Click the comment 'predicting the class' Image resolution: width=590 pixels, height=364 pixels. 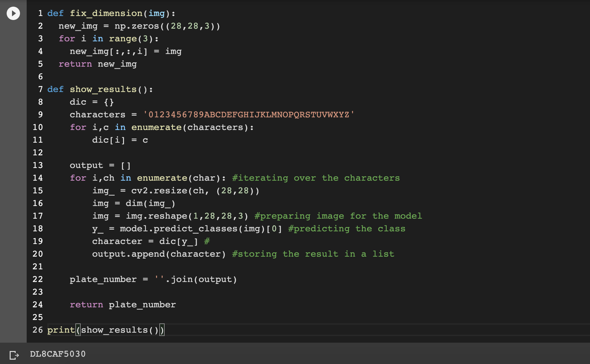pos(347,229)
